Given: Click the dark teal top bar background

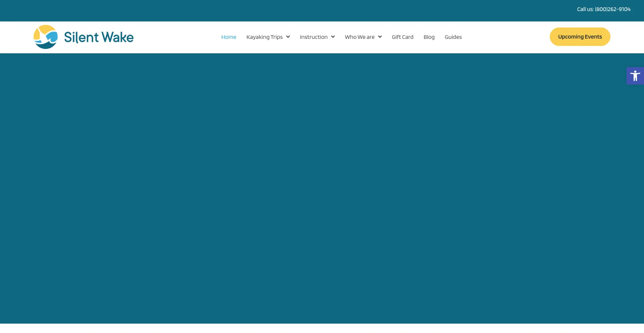Looking at the screenshot, I should pos(268,10).
